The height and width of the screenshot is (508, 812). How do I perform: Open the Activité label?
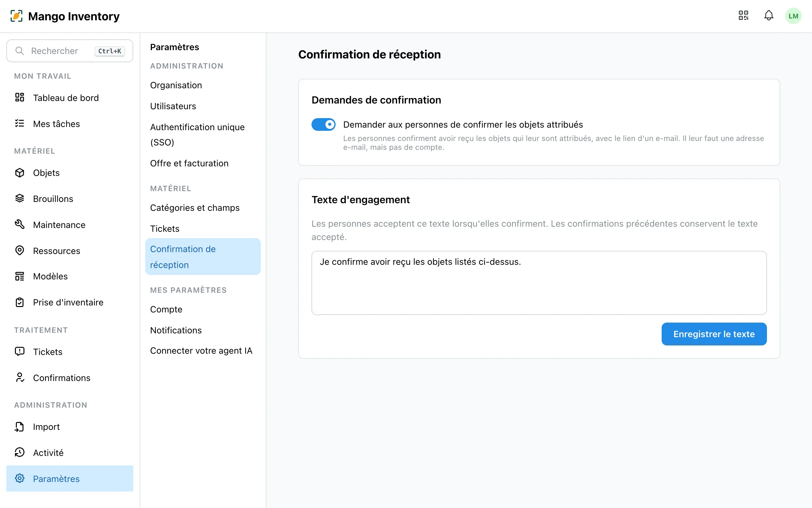pos(48,453)
